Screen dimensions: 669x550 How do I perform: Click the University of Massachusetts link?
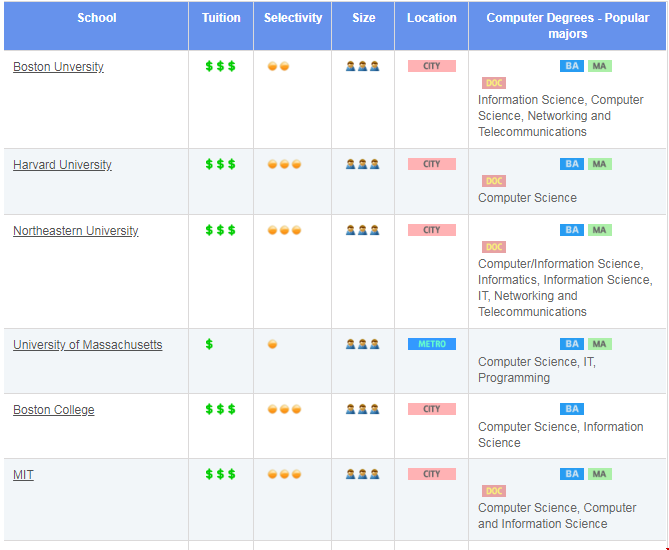click(x=87, y=345)
